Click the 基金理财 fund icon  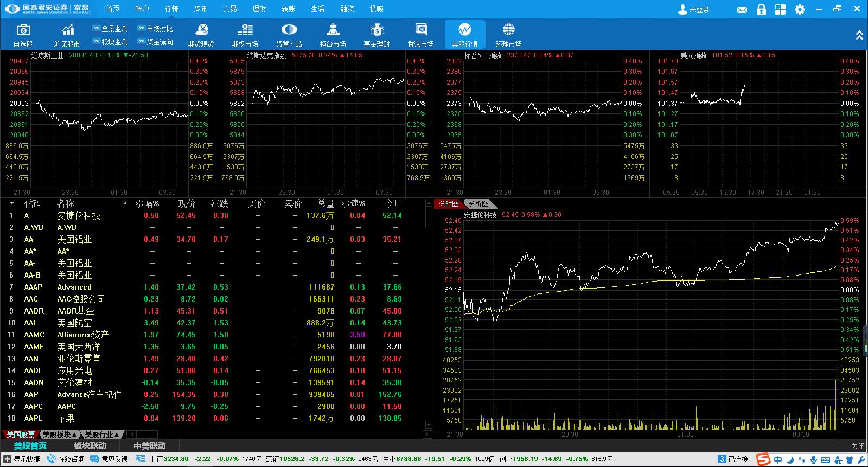[x=376, y=35]
